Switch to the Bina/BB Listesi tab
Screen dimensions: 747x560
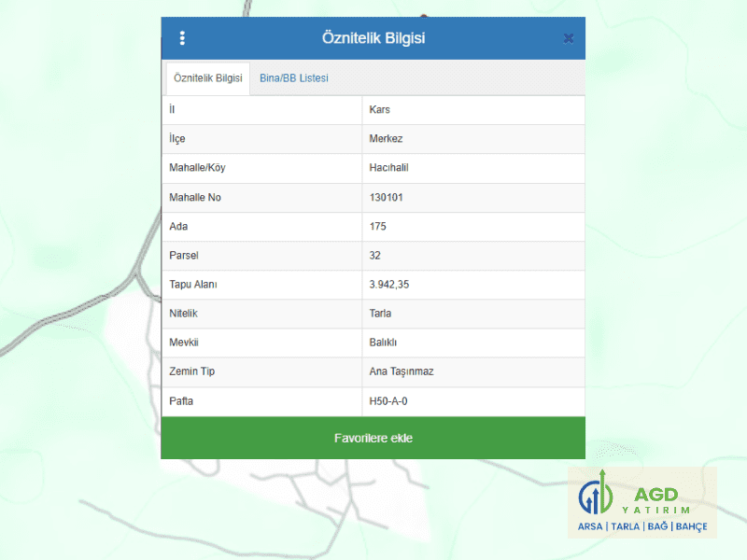pos(293,78)
